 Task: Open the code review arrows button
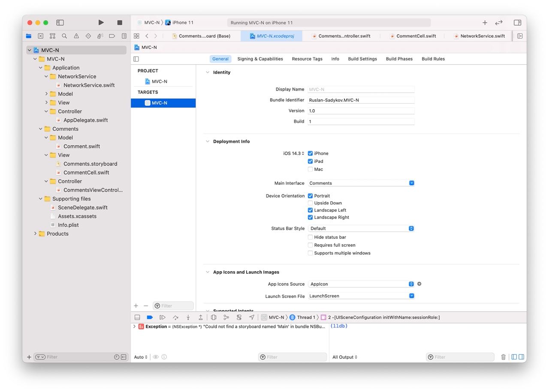[x=499, y=22]
